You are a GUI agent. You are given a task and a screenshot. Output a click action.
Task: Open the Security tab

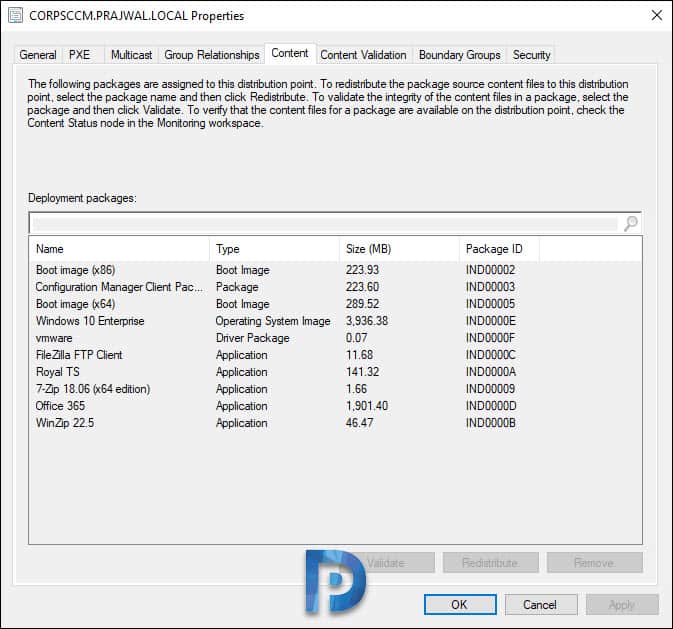[531, 55]
